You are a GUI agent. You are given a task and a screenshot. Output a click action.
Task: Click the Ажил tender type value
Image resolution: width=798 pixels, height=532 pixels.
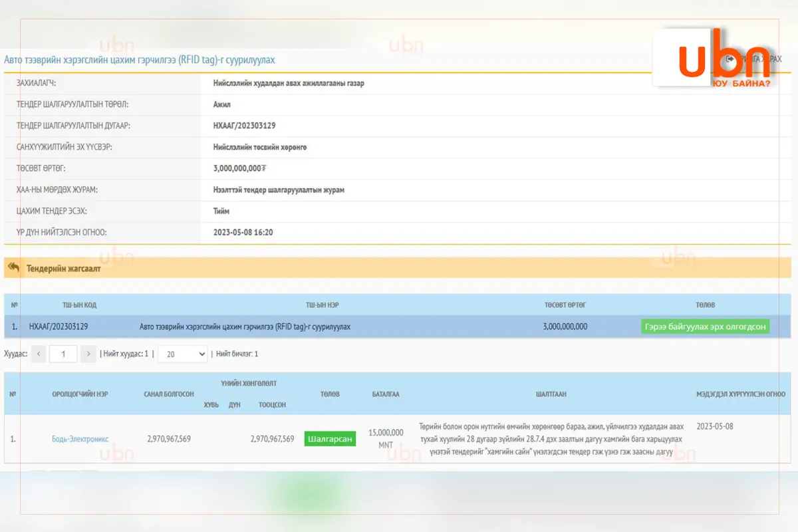[x=222, y=104]
